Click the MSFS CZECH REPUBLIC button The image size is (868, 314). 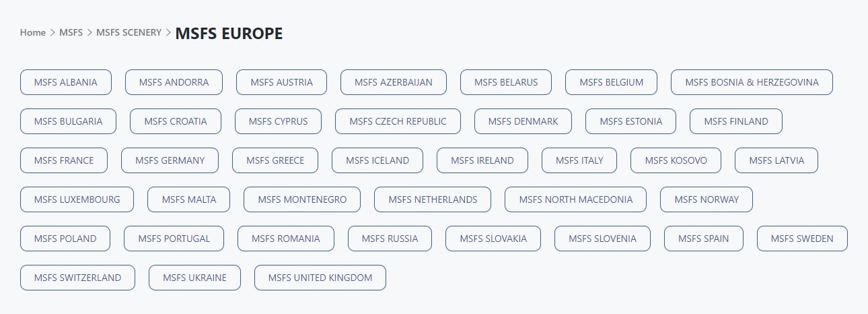[x=398, y=121]
